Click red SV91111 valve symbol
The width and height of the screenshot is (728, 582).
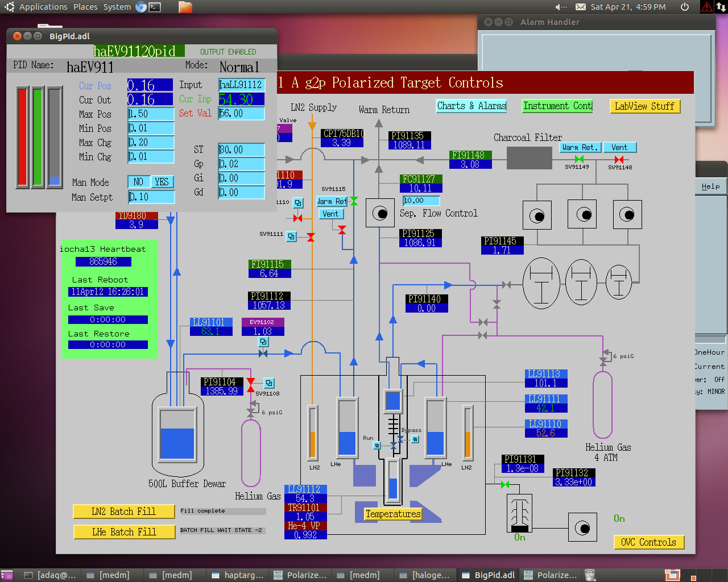[311, 237]
